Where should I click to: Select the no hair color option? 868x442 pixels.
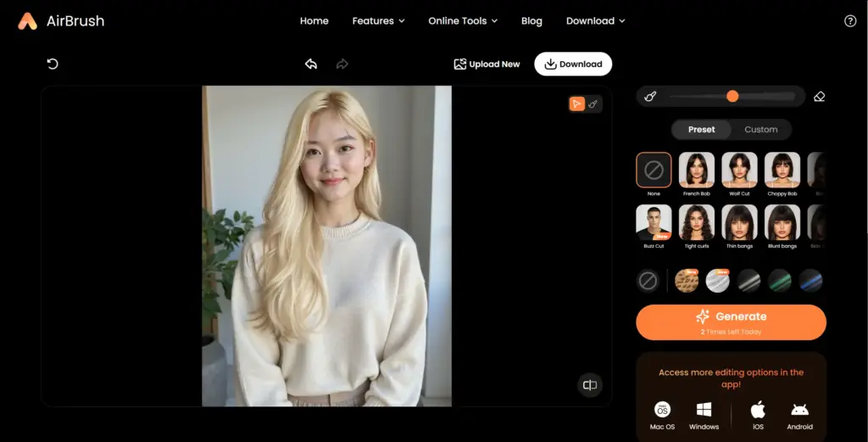pos(648,281)
